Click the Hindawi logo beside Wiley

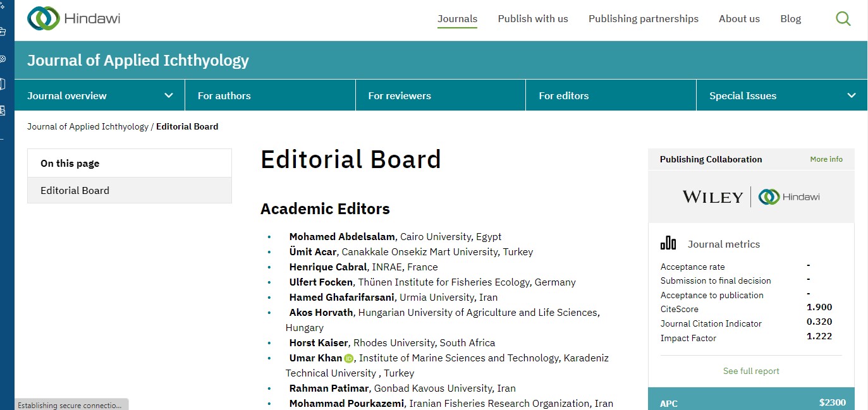[x=789, y=197]
